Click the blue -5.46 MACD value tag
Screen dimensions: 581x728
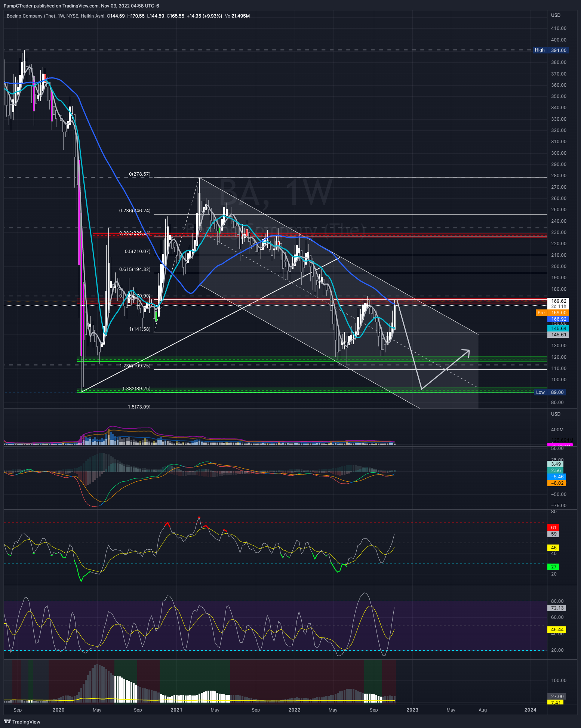click(x=557, y=477)
